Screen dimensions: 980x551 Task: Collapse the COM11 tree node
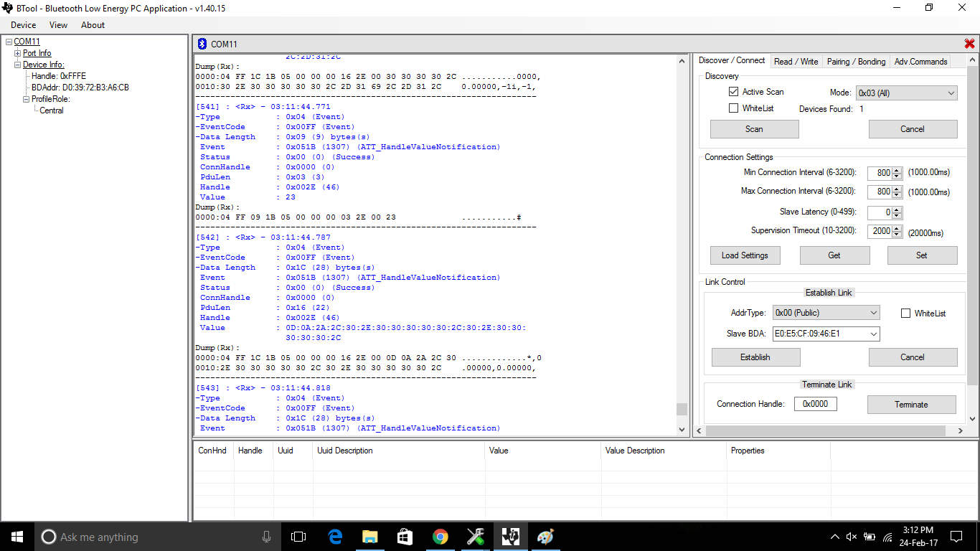(x=8, y=42)
